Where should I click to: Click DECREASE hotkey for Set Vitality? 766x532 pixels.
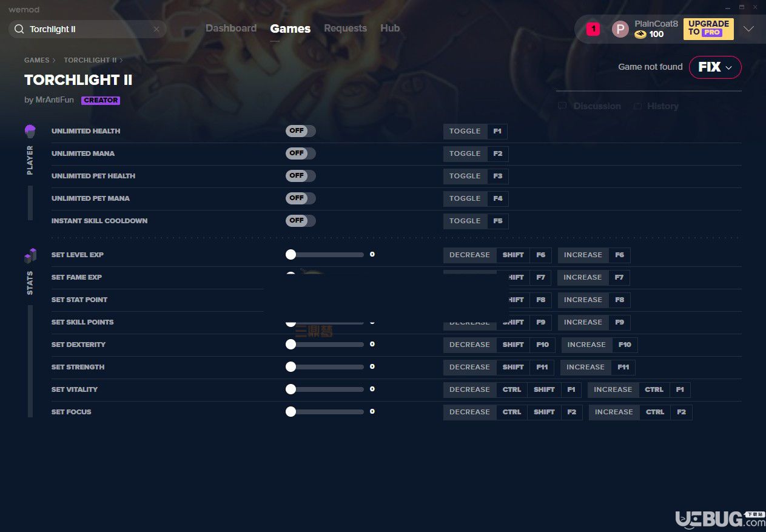469,389
